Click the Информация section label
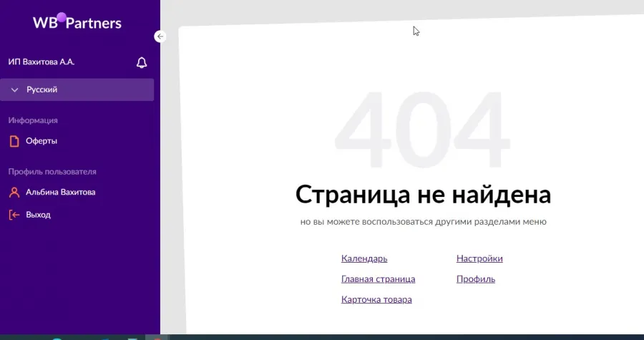644x340 pixels. [33, 120]
